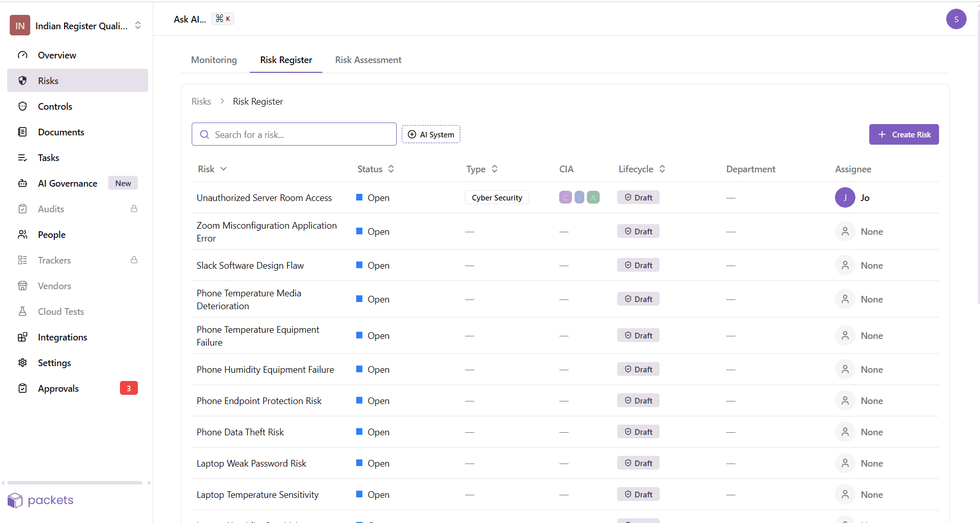Select the Risks shield icon

click(x=23, y=81)
